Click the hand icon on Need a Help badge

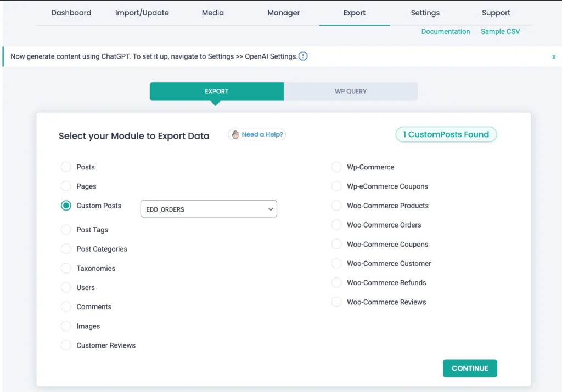(x=235, y=134)
